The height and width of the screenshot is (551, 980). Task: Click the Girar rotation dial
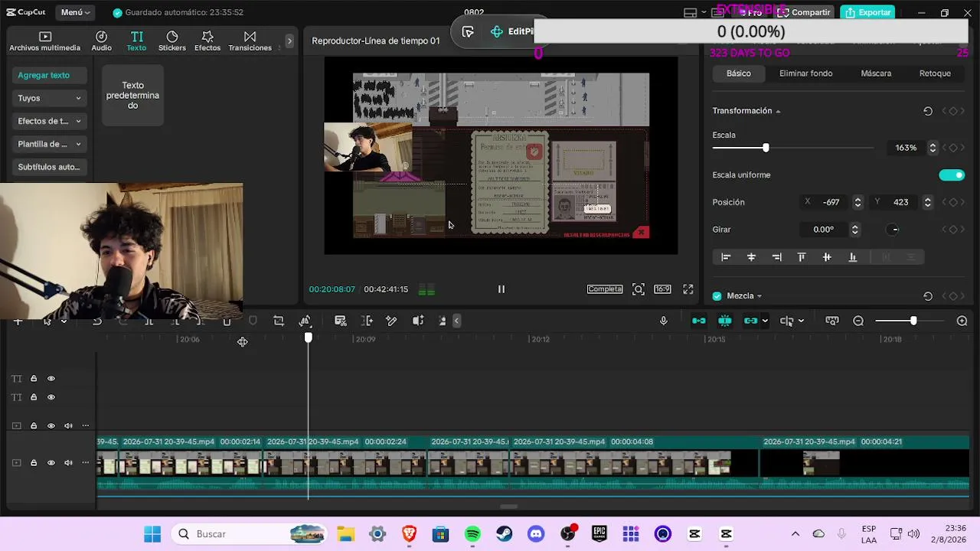pyautogui.click(x=894, y=230)
